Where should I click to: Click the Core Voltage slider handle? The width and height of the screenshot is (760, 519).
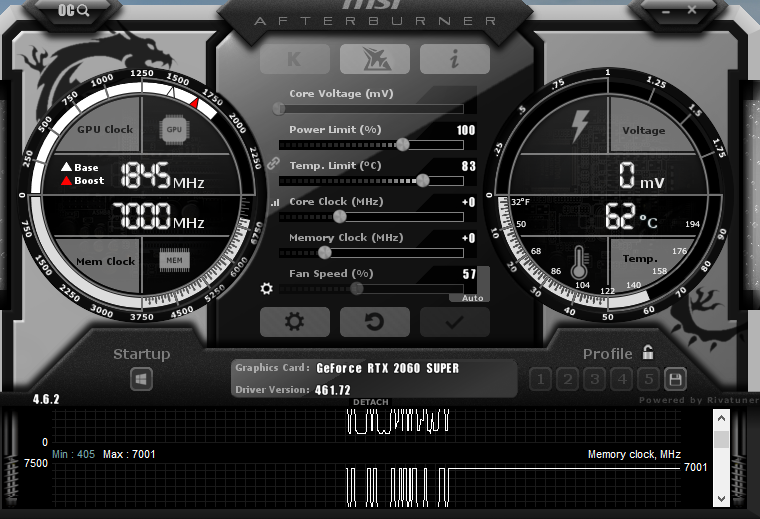(279, 109)
